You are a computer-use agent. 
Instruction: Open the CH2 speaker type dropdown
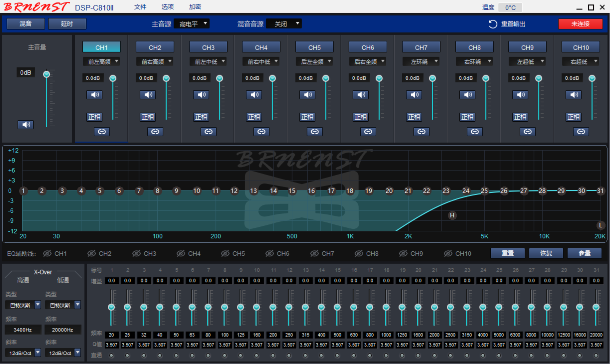pyautogui.click(x=155, y=61)
